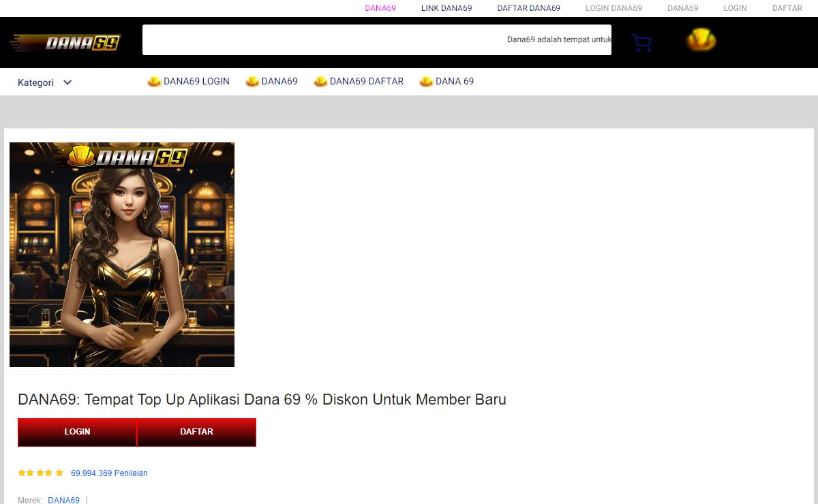The height and width of the screenshot is (504, 818).
Task: Click the star rating icons
Action: point(40,473)
